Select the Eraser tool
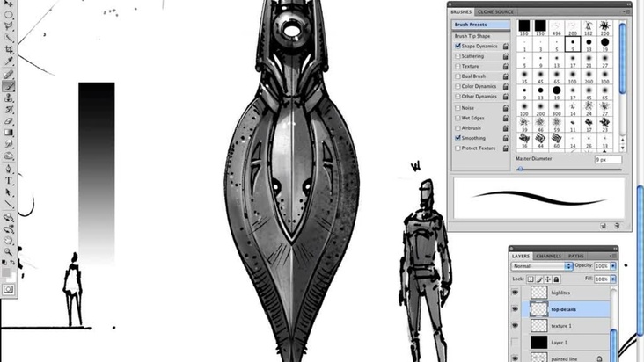644x362 pixels. (x=8, y=121)
